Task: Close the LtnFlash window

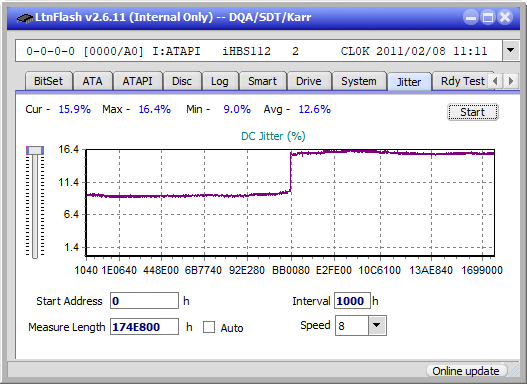Action: pos(505,17)
